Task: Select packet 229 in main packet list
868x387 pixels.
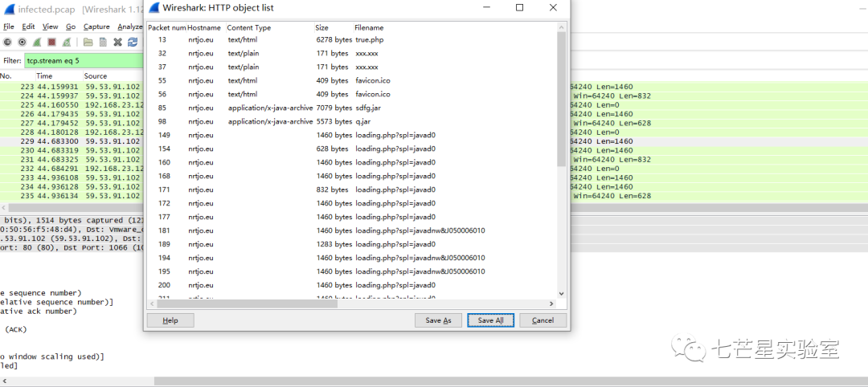Action: point(72,141)
